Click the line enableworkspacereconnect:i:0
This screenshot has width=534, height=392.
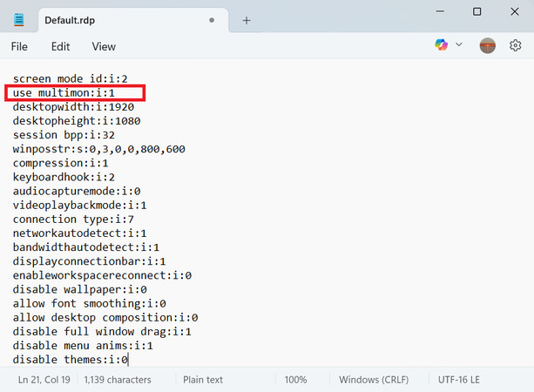pos(102,275)
